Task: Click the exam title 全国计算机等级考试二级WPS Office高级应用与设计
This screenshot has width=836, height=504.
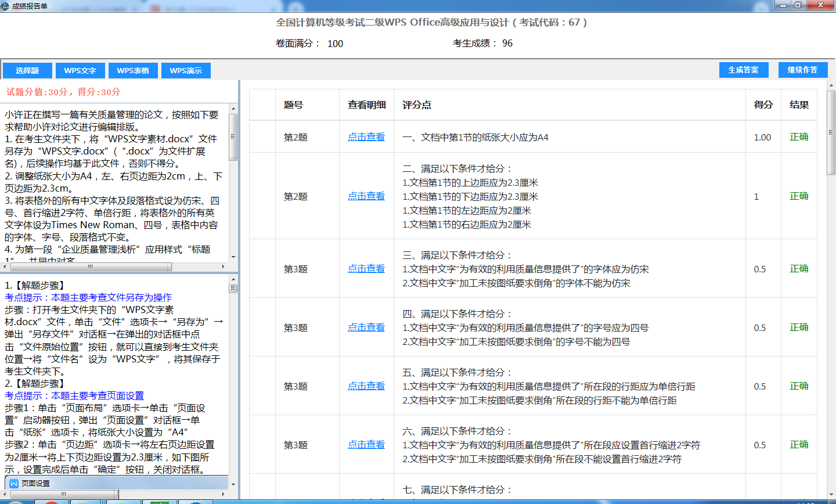Action: [392, 23]
